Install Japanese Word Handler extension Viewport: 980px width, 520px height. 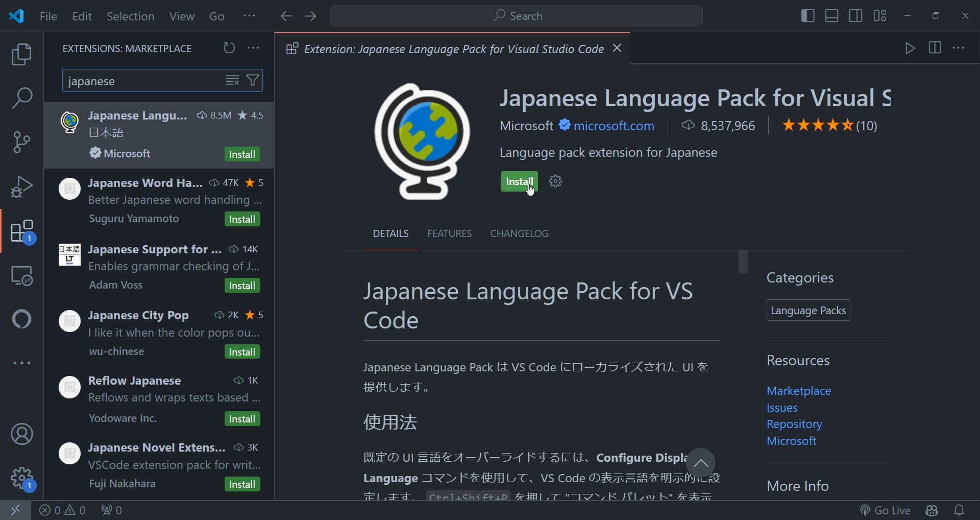[x=242, y=219]
